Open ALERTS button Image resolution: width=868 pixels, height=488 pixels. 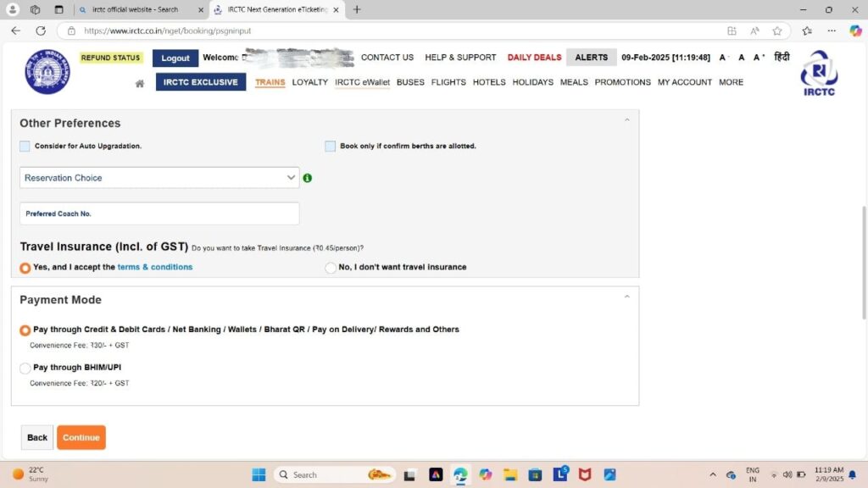pyautogui.click(x=591, y=58)
